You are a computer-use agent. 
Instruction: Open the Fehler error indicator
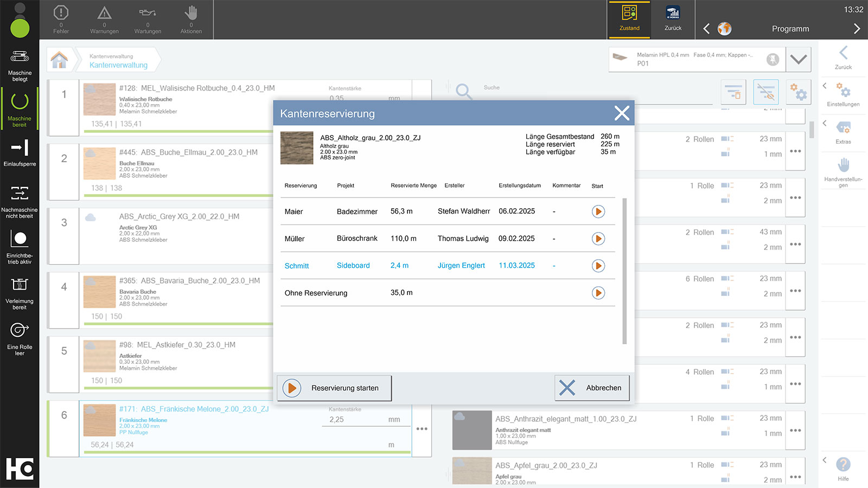tap(61, 19)
